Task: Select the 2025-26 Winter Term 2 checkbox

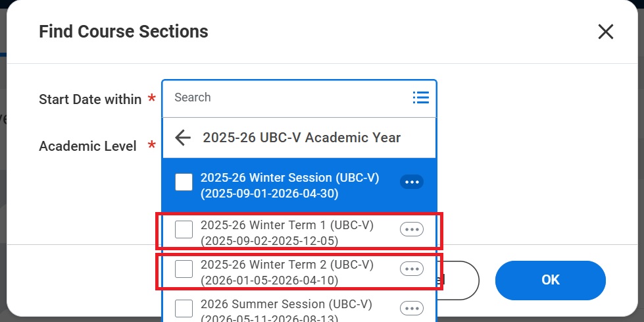Action: point(184,269)
